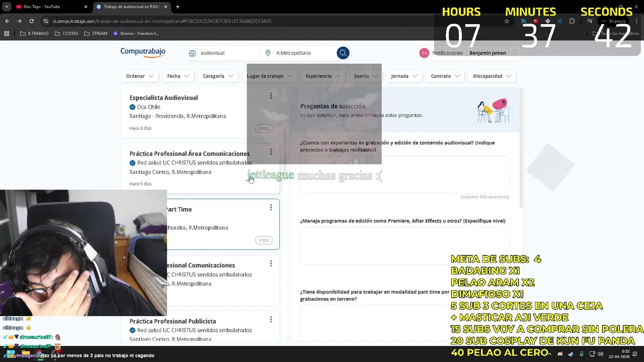Bookmark this page with the star icon
This screenshot has height=362, width=644.
(507, 21)
